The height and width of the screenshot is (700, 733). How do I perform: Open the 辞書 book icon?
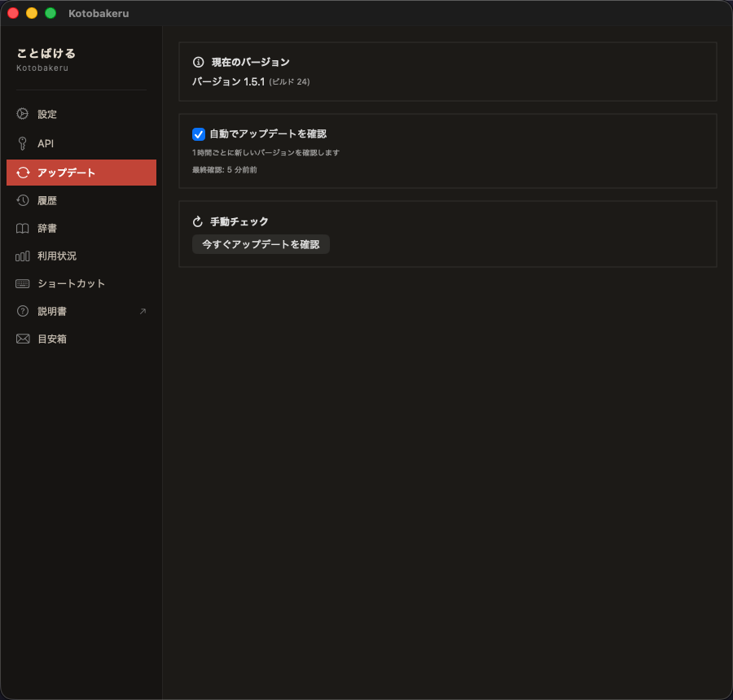(22, 228)
